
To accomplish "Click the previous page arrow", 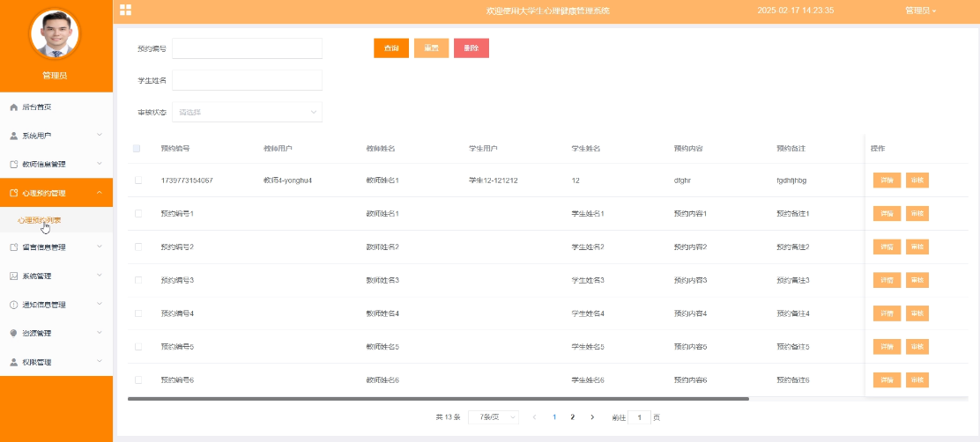I will coord(534,417).
